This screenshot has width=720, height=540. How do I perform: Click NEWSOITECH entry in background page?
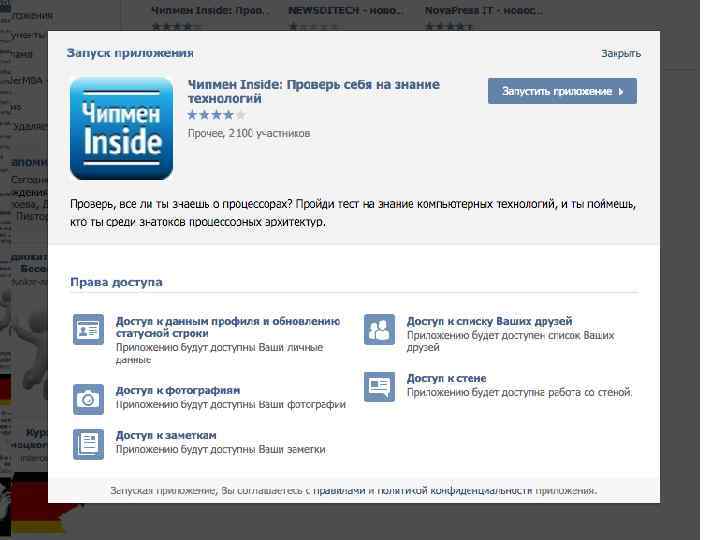(345, 11)
